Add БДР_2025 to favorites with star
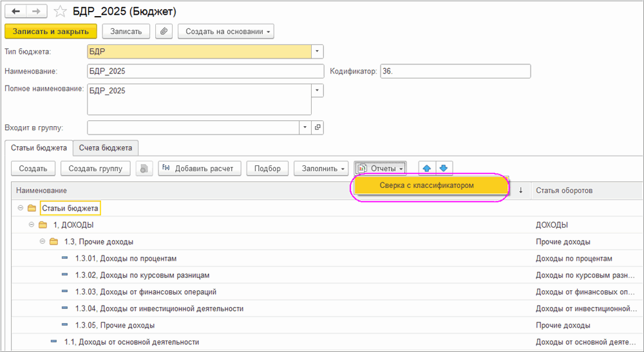Viewport: 644px width, 352px height. [60, 12]
